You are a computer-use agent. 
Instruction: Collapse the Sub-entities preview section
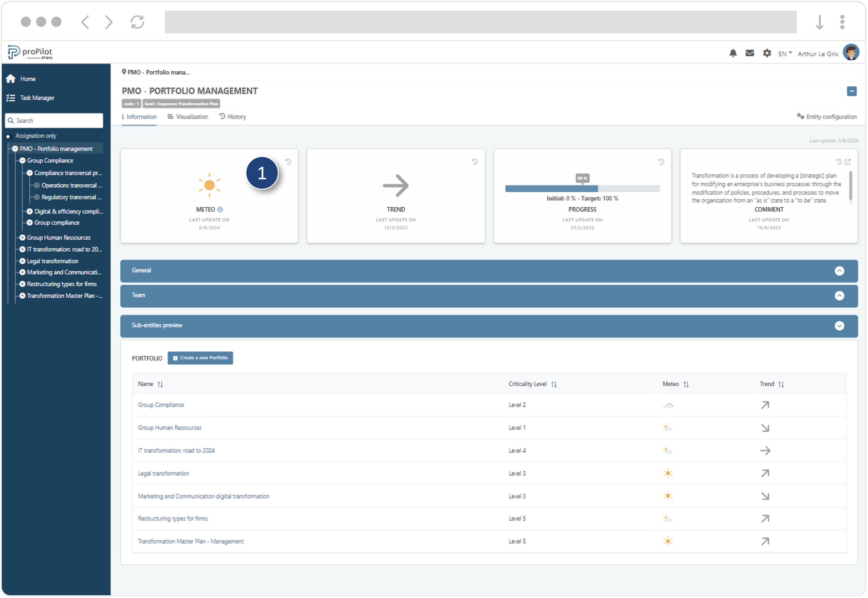pos(840,326)
